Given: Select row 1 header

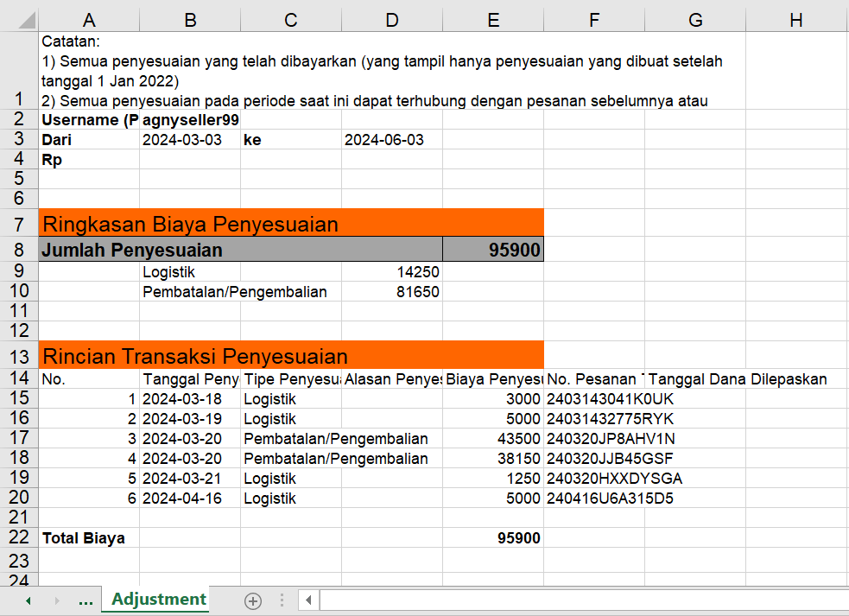Looking at the screenshot, I should coord(19,71).
